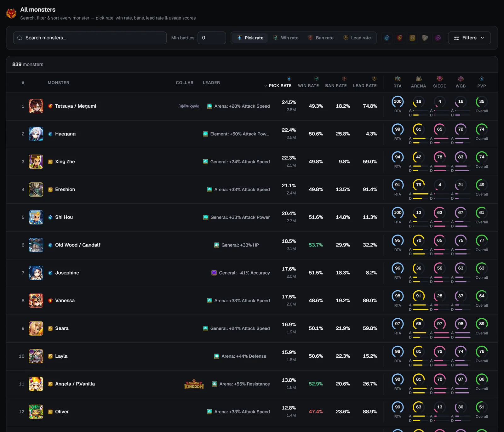504x432 pixels.
Task: Click the ARENA column header icon
Action: point(419,79)
